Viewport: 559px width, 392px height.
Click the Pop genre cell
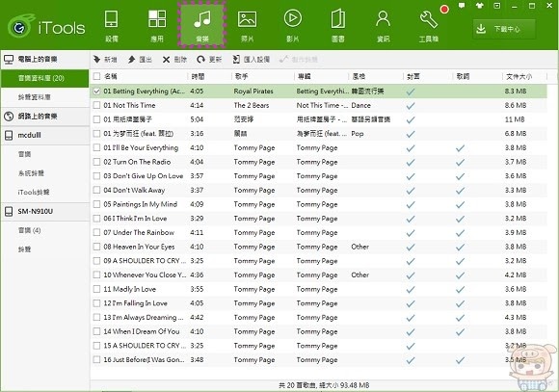pos(358,134)
